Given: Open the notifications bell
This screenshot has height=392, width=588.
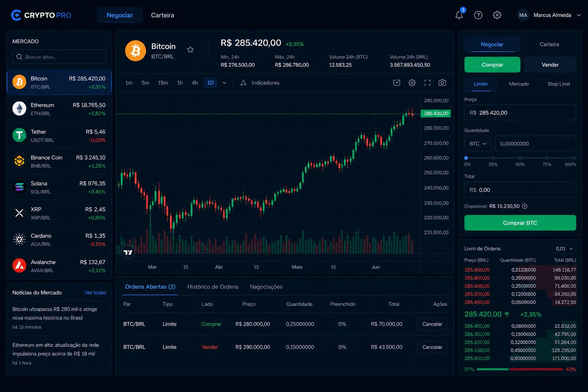Looking at the screenshot, I should (x=459, y=15).
